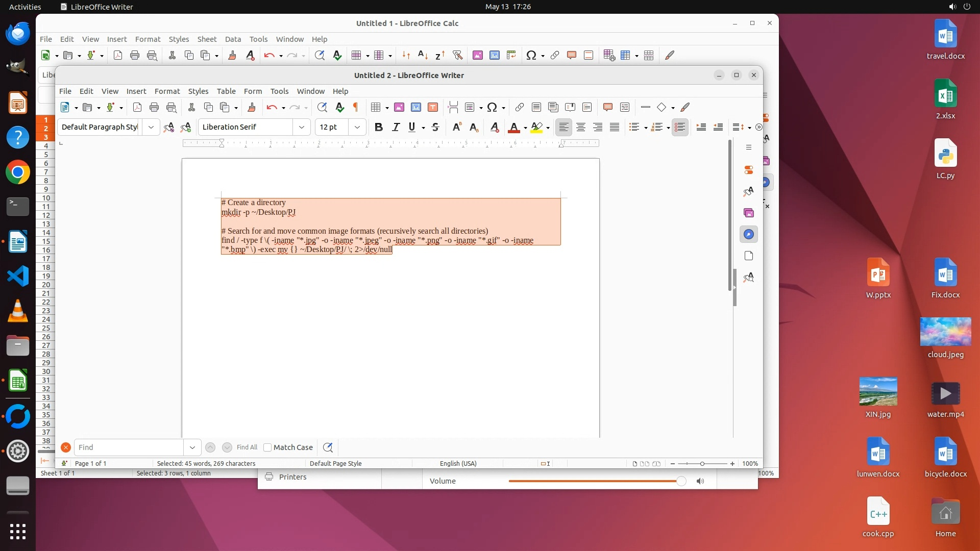Click the Print icon in Writer toolbar
The width and height of the screenshot is (980, 551).
pyautogui.click(x=154, y=107)
